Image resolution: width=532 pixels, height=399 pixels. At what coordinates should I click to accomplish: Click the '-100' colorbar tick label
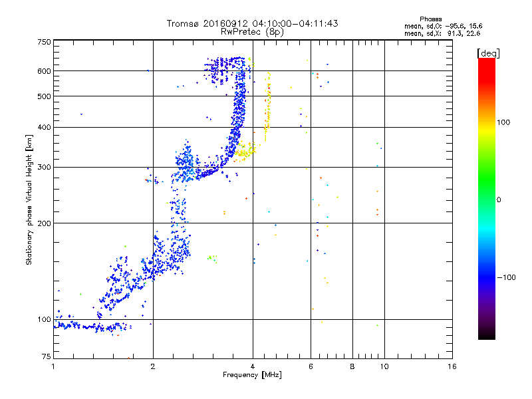pos(506,277)
